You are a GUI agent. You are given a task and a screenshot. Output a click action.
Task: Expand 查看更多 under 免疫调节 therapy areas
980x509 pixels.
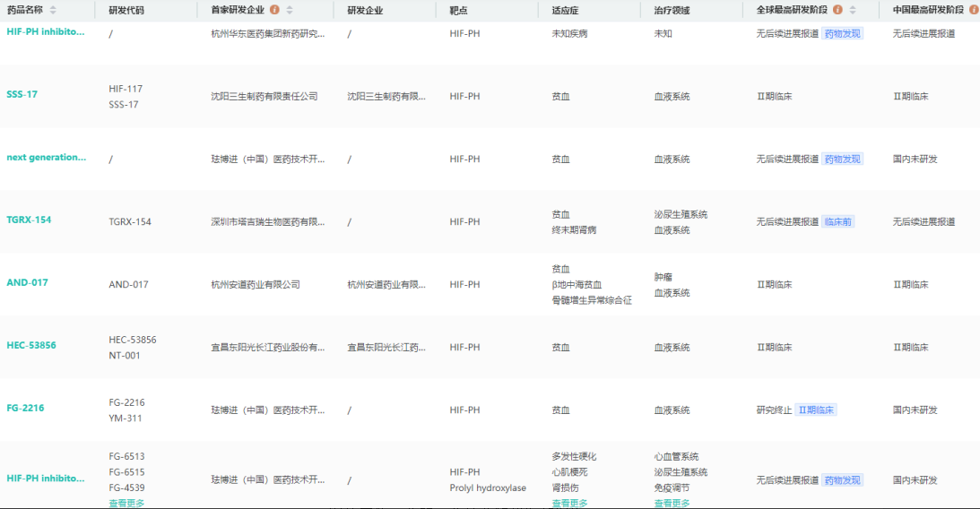pos(672,504)
